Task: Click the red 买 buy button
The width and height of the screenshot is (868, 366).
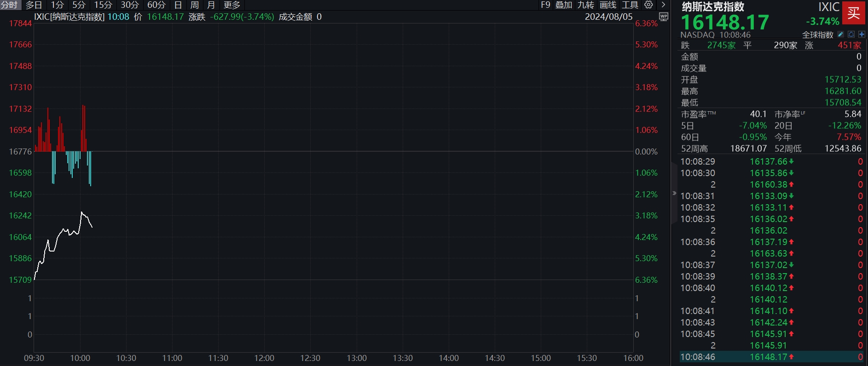Action: click(854, 13)
